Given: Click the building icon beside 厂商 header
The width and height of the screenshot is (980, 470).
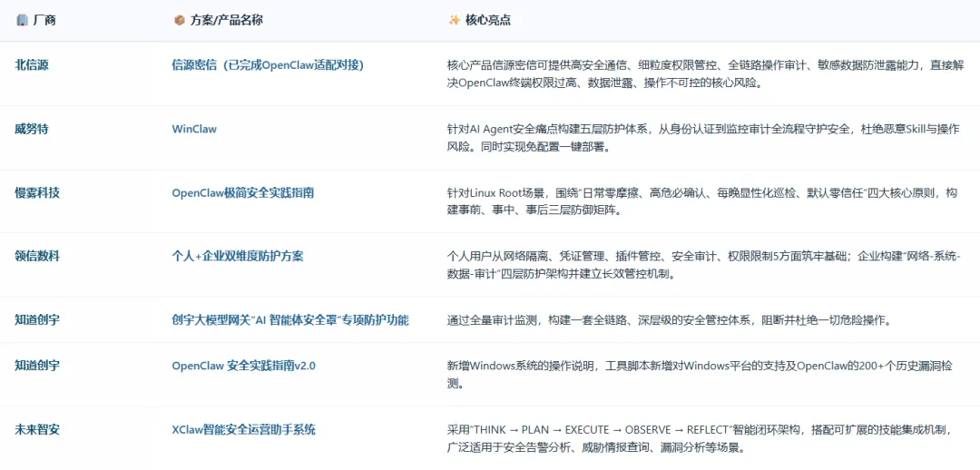Looking at the screenshot, I should tap(22, 20).
